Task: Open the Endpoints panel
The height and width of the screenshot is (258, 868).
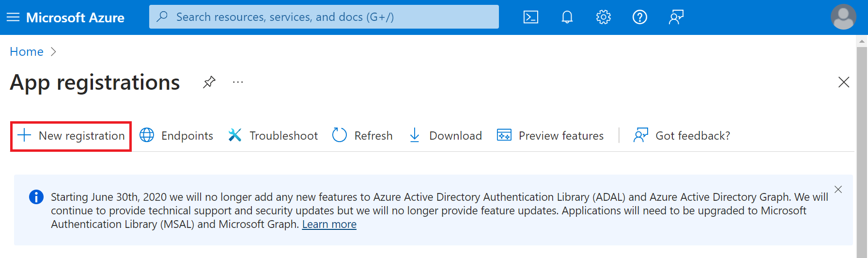Action: coord(176,136)
